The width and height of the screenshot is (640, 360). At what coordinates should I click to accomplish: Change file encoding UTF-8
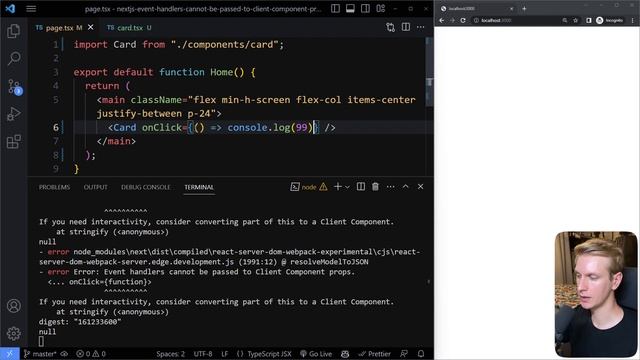click(203, 354)
